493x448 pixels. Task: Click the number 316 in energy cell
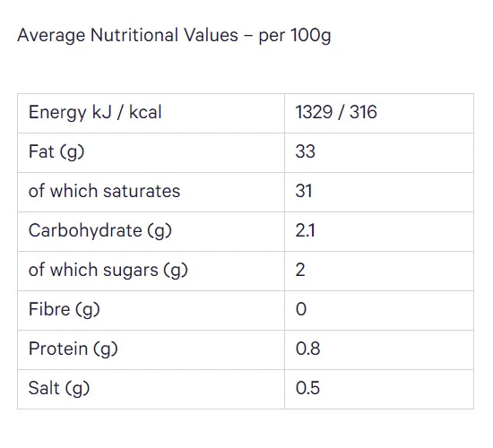coord(363,112)
